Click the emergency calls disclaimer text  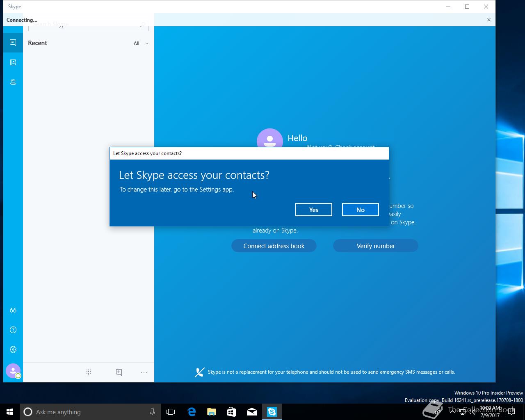[331, 372]
